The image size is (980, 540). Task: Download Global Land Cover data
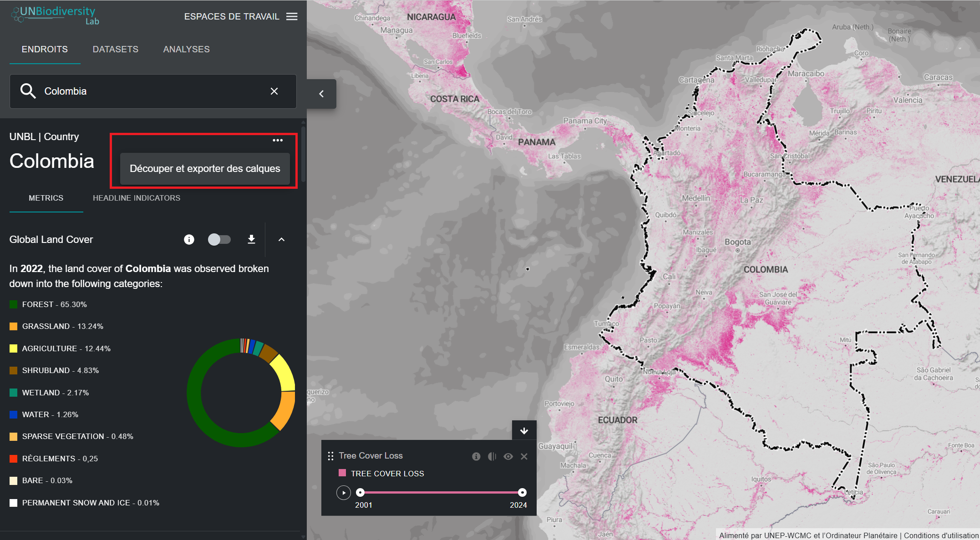click(x=251, y=239)
